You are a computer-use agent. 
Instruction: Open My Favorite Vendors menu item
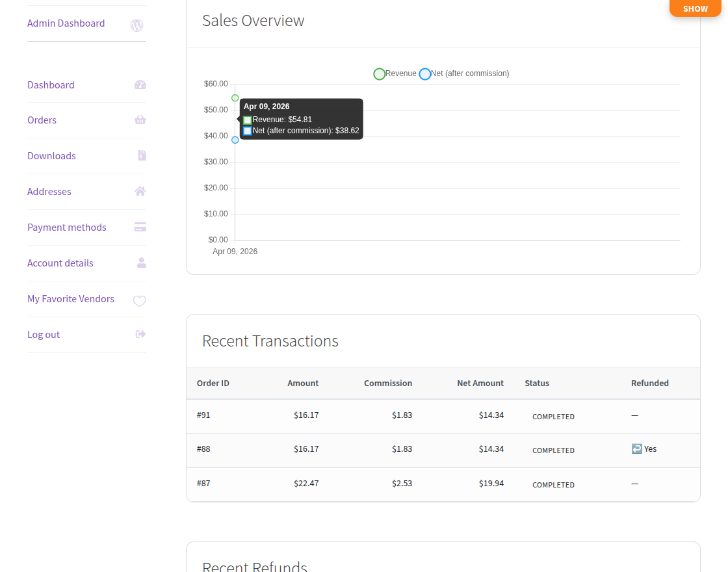tap(71, 299)
